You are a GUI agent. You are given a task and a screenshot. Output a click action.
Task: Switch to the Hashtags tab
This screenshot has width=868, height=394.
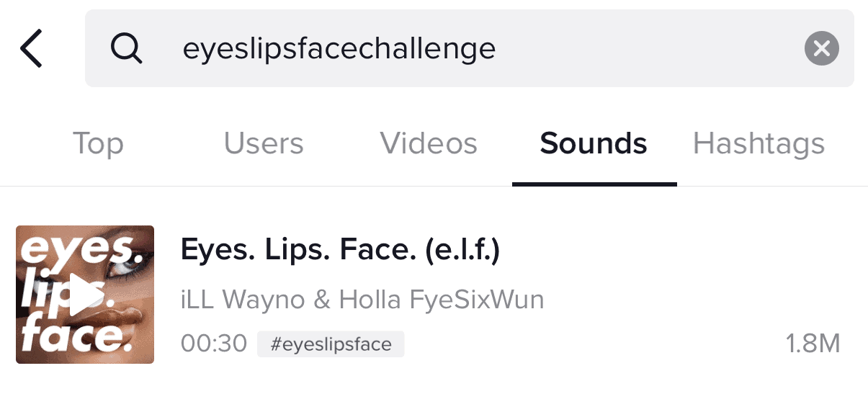tap(759, 143)
